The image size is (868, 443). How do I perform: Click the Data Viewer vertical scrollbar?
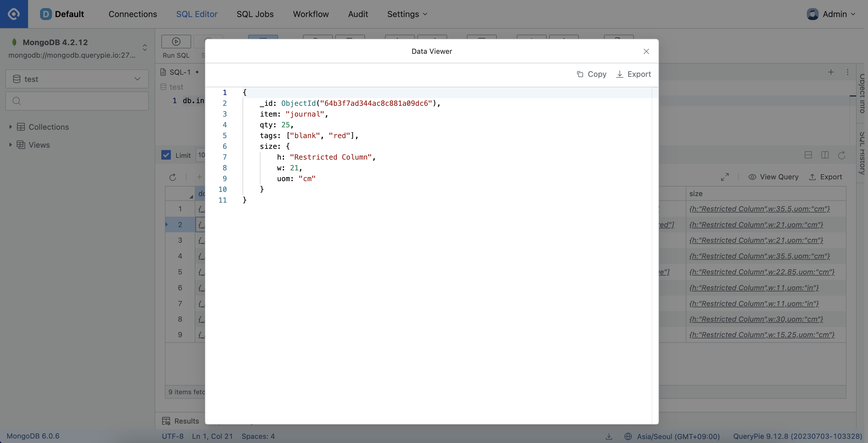point(655,255)
